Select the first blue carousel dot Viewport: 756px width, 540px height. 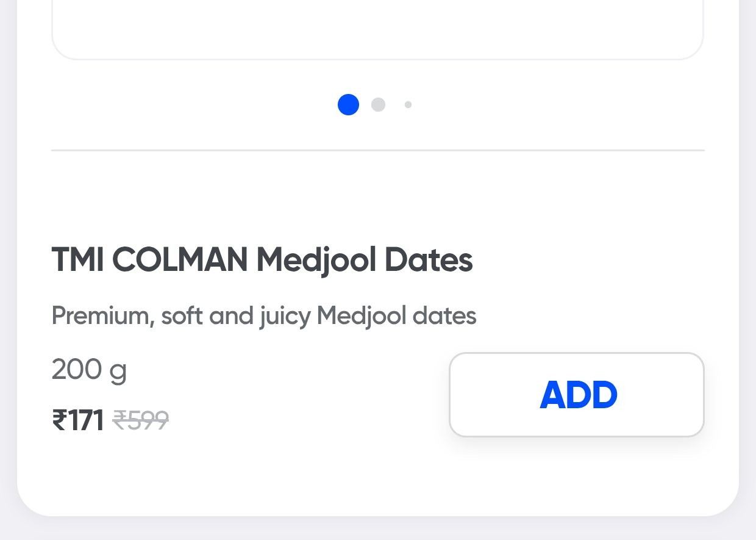click(x=348, y=104)
